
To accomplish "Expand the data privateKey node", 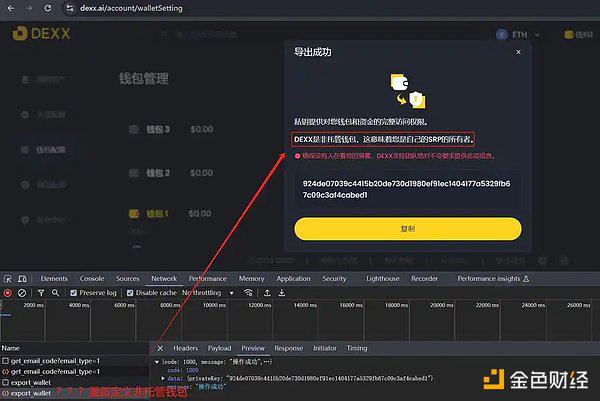I will pyautogui.click(x=163, y=378).
